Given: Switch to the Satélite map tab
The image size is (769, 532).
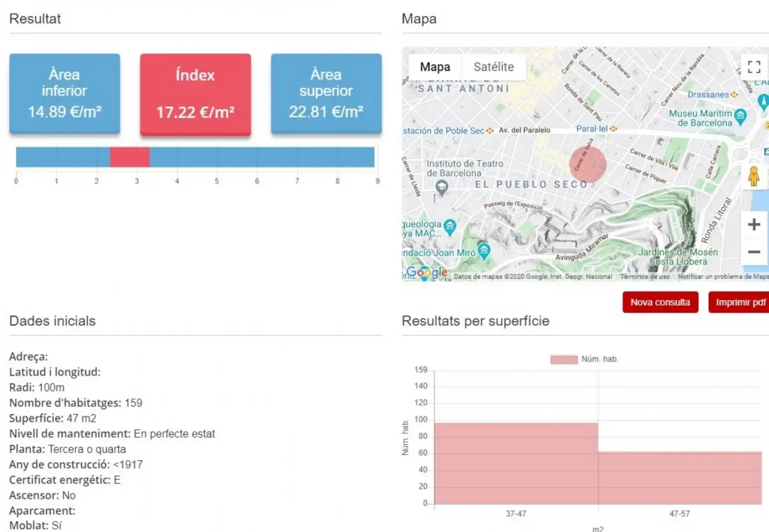Looking at the screenshot, I should [494, 67].
